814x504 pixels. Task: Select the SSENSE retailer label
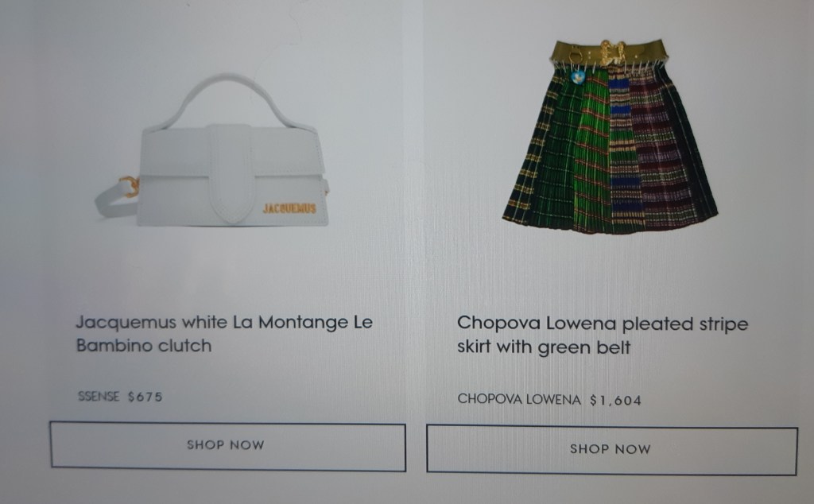[98, 397]
